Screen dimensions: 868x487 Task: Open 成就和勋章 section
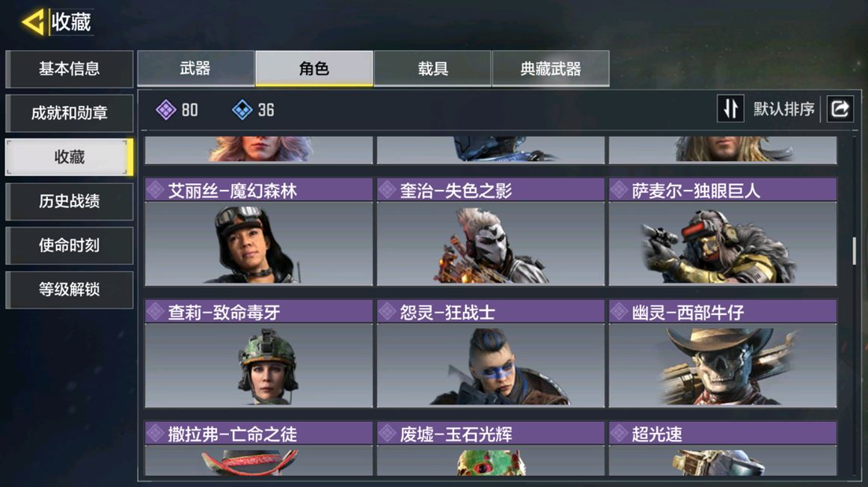(69, 113)
